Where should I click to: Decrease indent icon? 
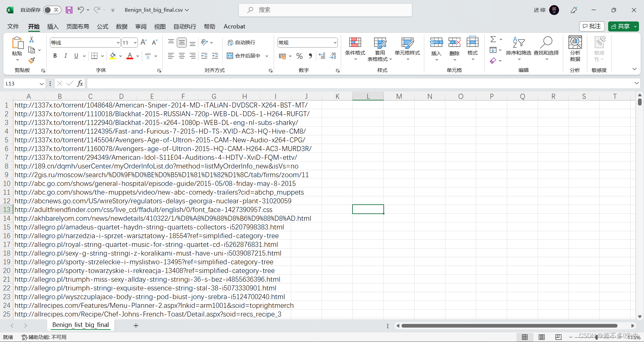(204, 56)
